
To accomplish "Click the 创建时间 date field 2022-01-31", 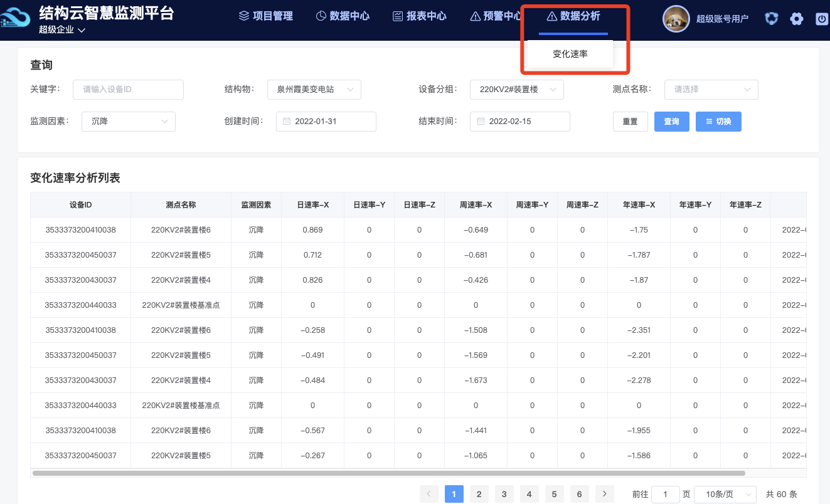I will pyautogui.click(x=326, y=122).
